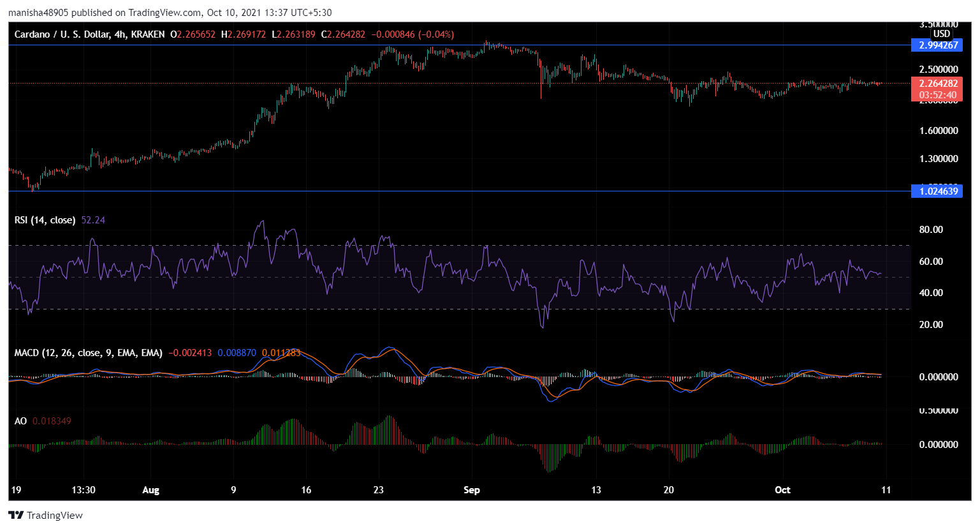980x529 pixels.
Task: Click the 23 date label on time axis
Action: (379, 490)
